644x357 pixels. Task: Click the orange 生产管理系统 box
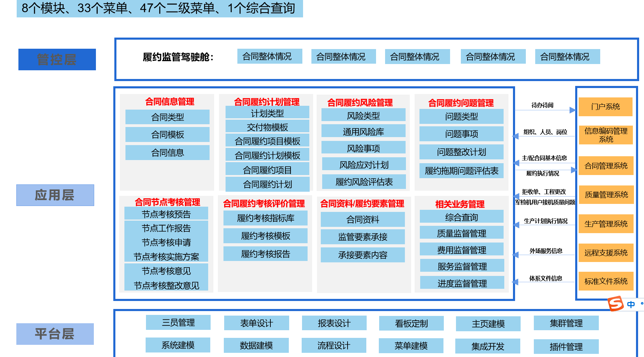click(606, 224)
